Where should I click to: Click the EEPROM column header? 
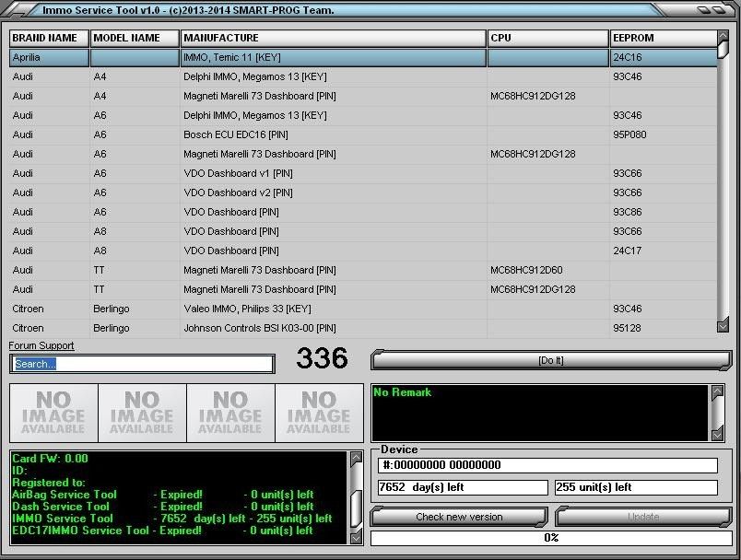point(664,39)
